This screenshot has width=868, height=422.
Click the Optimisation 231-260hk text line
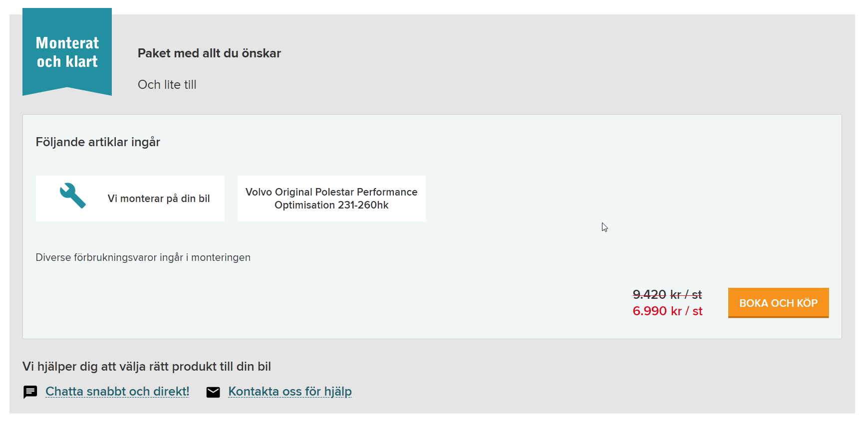[331, 205]
